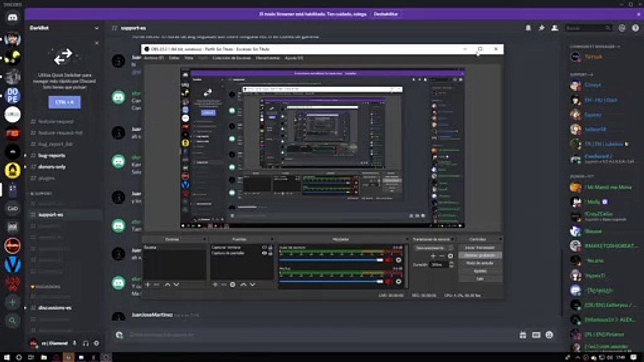Open the DOPE server icon
Screen dimensions: 644x362
tap(13, 96)
